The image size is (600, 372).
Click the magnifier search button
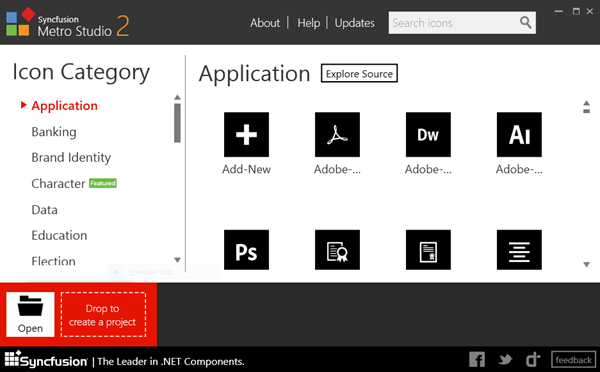coord(525,23)
